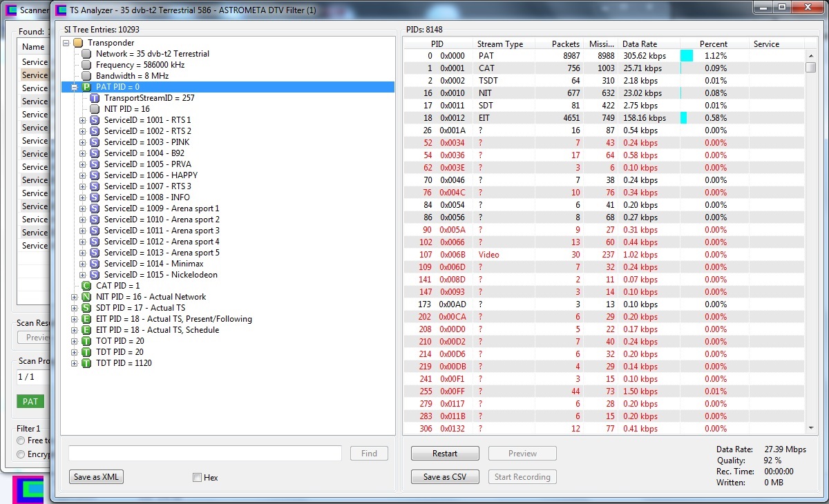Sort by Data Rate column header
Viewport: 829px width, 504px height.
[649, 43]
